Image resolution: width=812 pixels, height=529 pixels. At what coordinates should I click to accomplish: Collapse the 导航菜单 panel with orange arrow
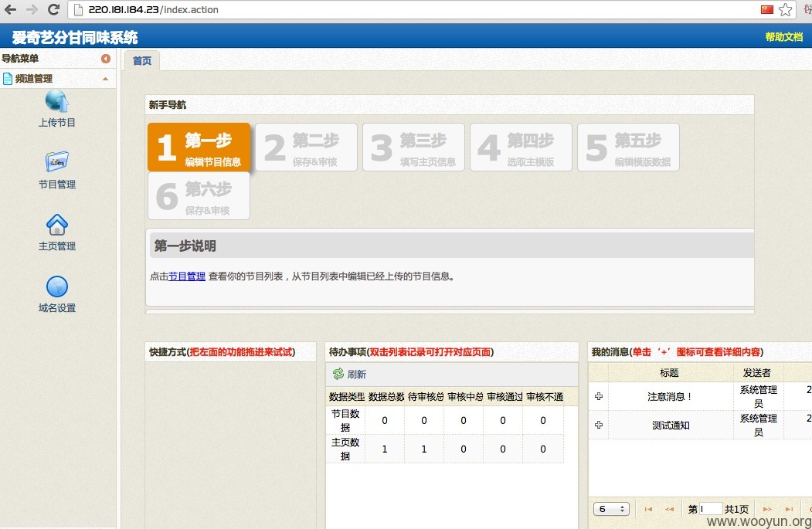pos(106,59)
